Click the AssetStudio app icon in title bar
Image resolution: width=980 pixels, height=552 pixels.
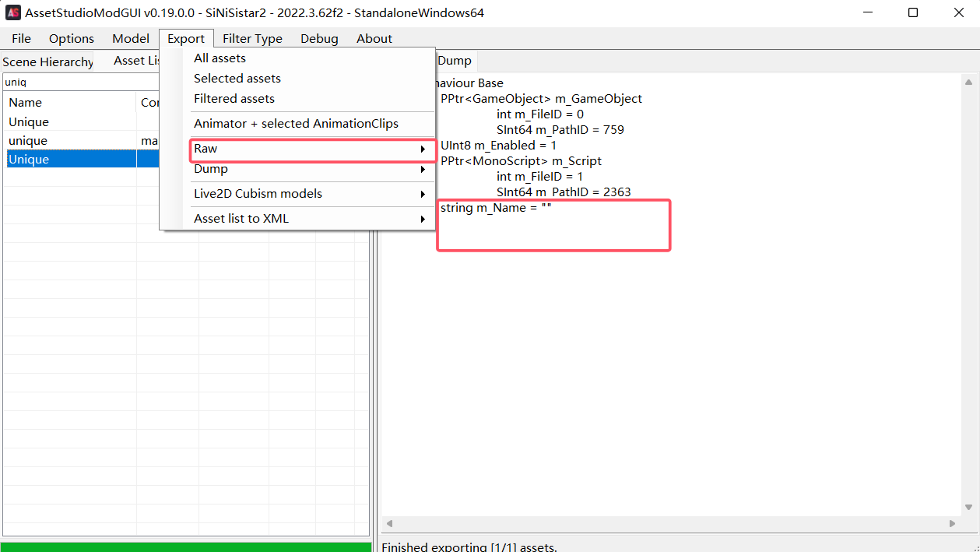13,12
